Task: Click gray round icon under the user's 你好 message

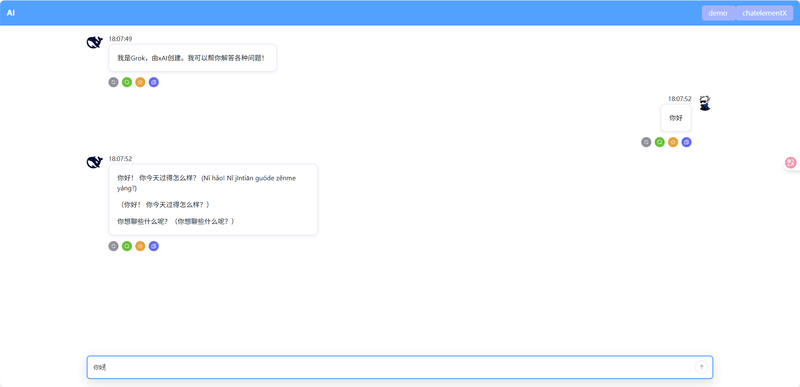Action: (646, 142)
